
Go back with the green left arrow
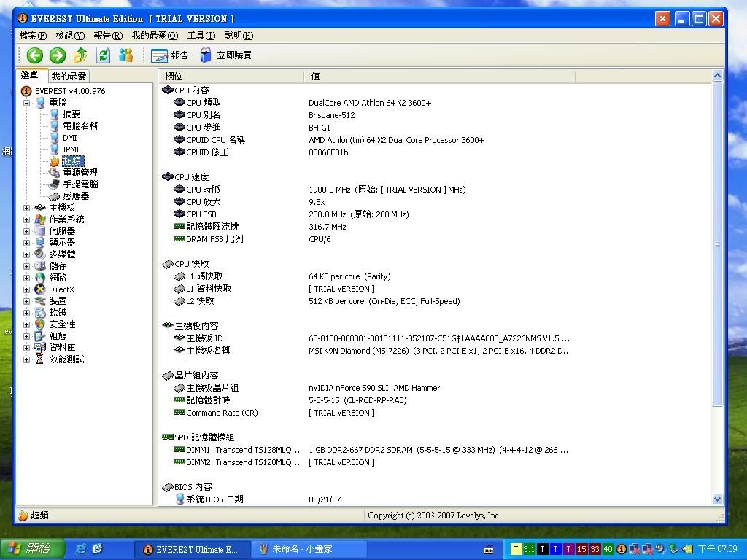point(35,55)
